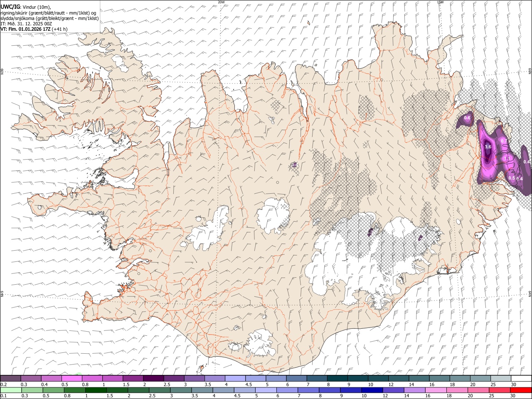Click the 0.6 precipitation value label
The image size is (532, 399).
click(x=467, y=118)
